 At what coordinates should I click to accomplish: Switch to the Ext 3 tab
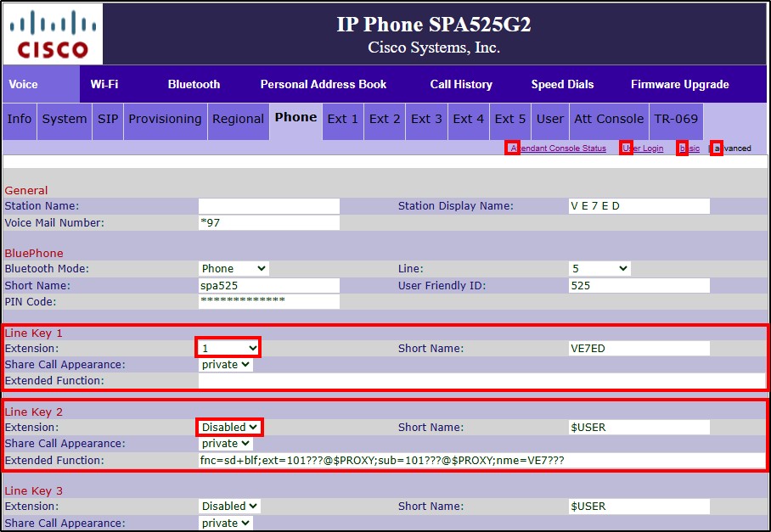pos(426,120)
